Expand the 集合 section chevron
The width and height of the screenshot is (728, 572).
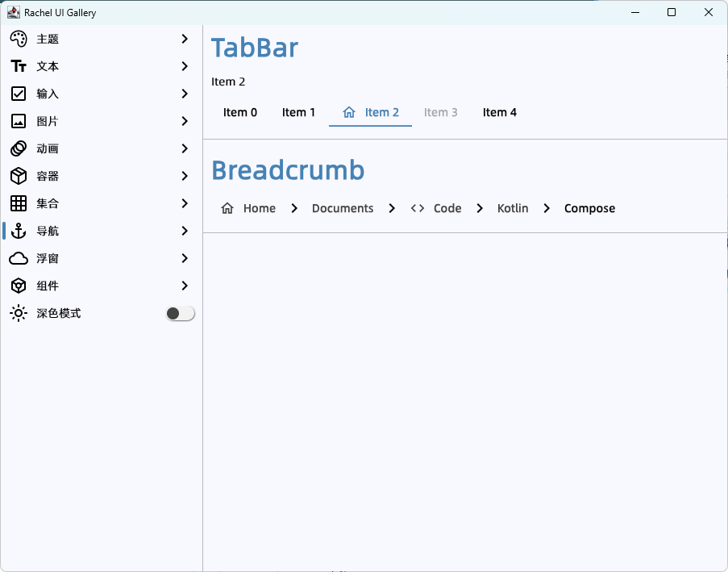(x=185, y=203)
